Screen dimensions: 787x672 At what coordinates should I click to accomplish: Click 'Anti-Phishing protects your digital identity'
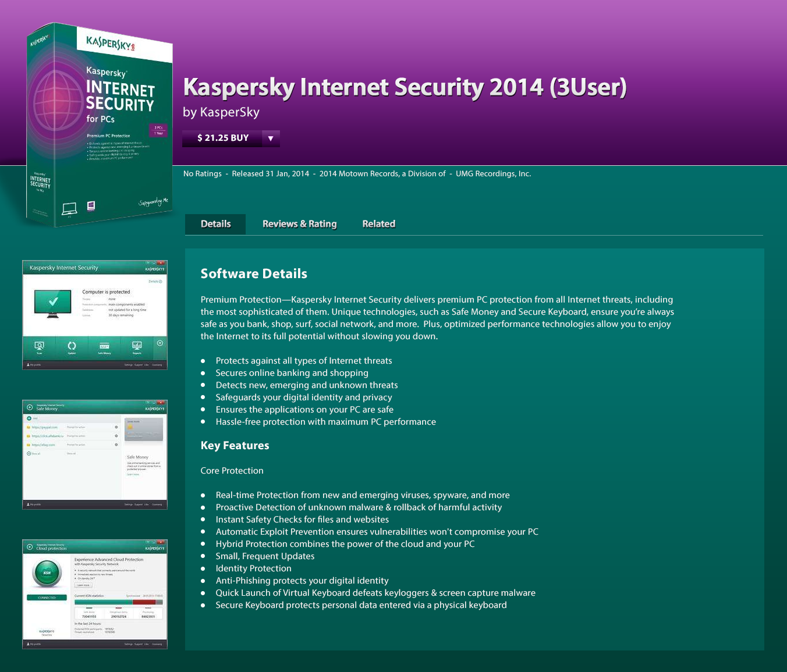click(x=302, y=581)
